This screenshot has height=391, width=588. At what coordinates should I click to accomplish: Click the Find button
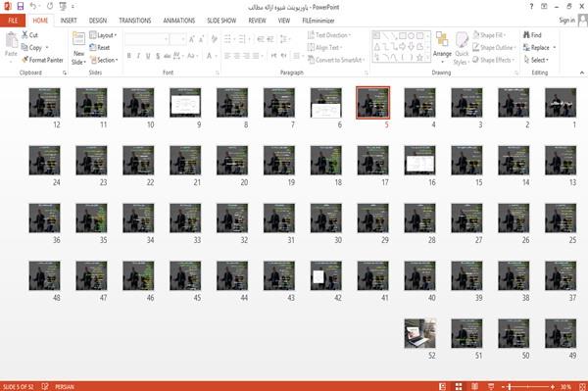tap(532, 35)
